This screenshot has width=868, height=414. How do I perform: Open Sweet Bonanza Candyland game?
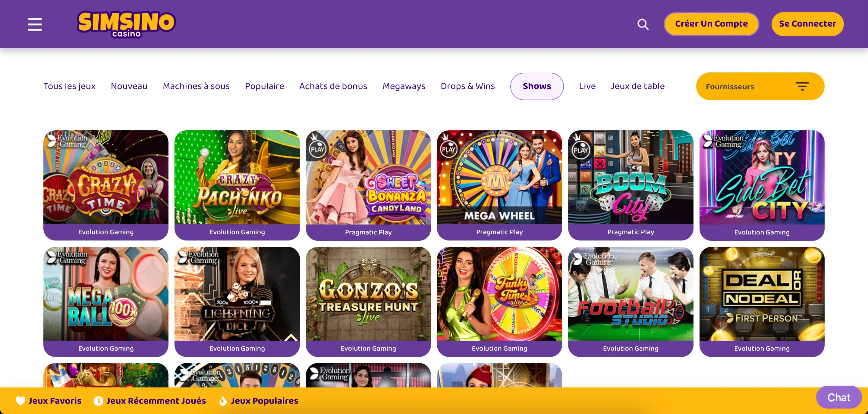tap(368, 177)
